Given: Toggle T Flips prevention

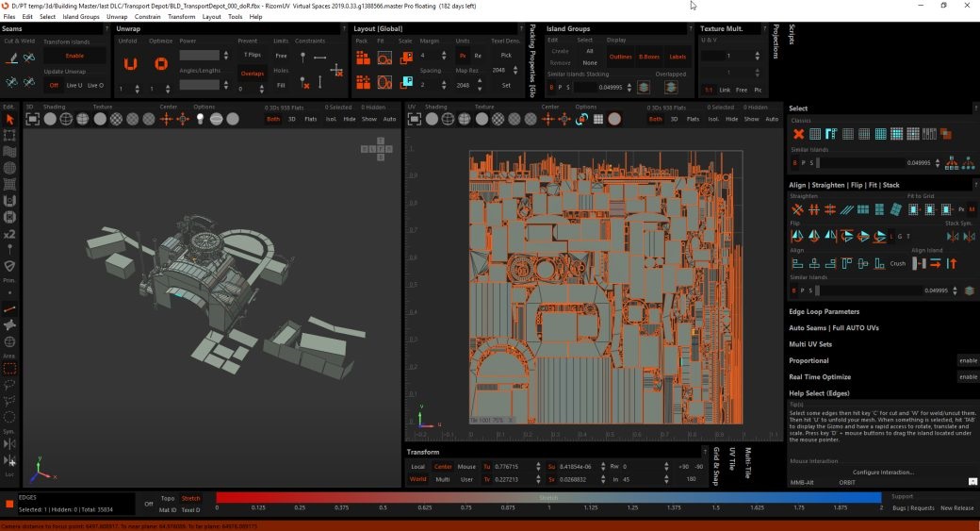Looking at the screenshot, I should pyautogui.click(x=253, y=55).
